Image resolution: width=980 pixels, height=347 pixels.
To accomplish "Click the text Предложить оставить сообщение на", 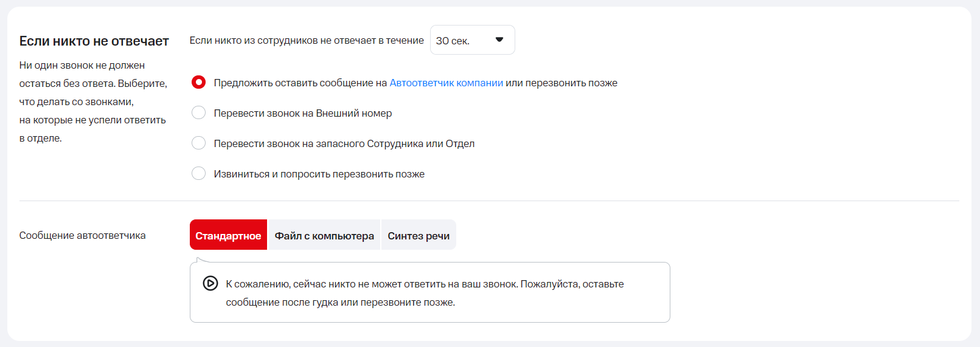I will tap(300, 83).
